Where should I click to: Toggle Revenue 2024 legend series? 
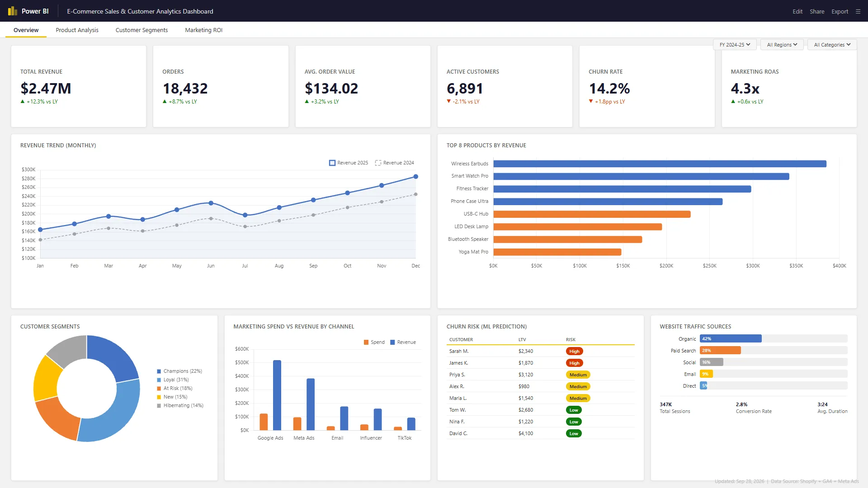[395, 163]
